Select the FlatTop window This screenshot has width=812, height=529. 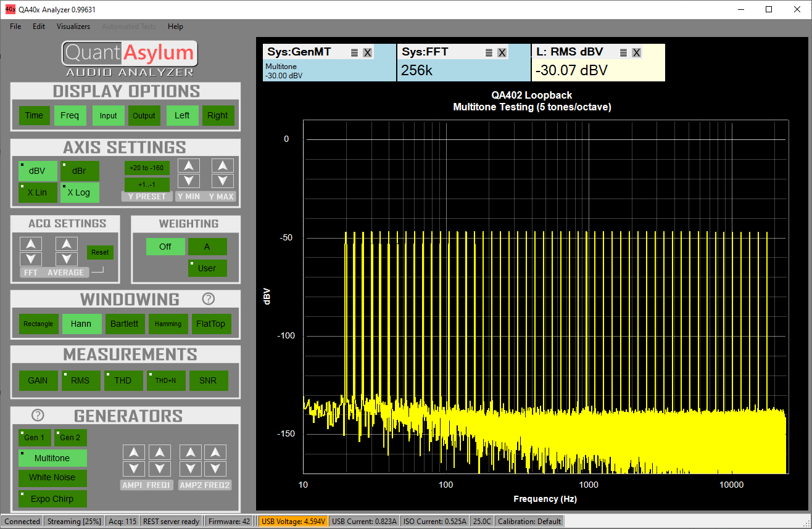210,324
